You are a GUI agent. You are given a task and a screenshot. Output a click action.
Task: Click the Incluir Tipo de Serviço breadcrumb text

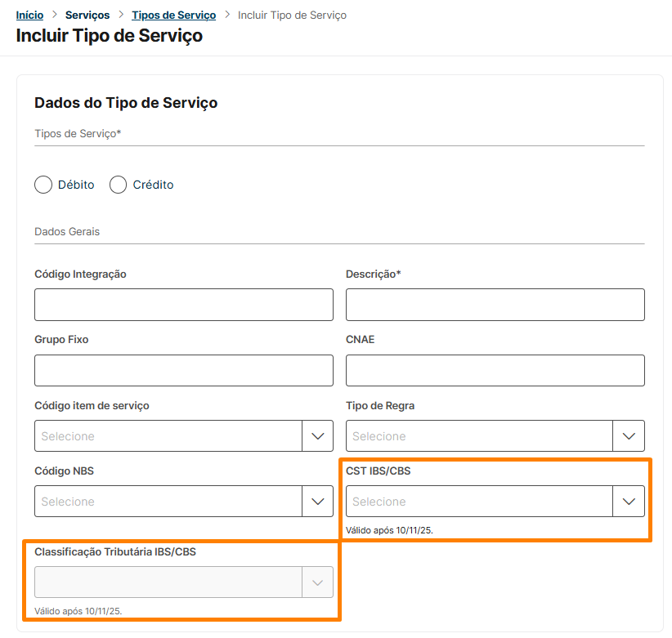[x=292, y=16]
